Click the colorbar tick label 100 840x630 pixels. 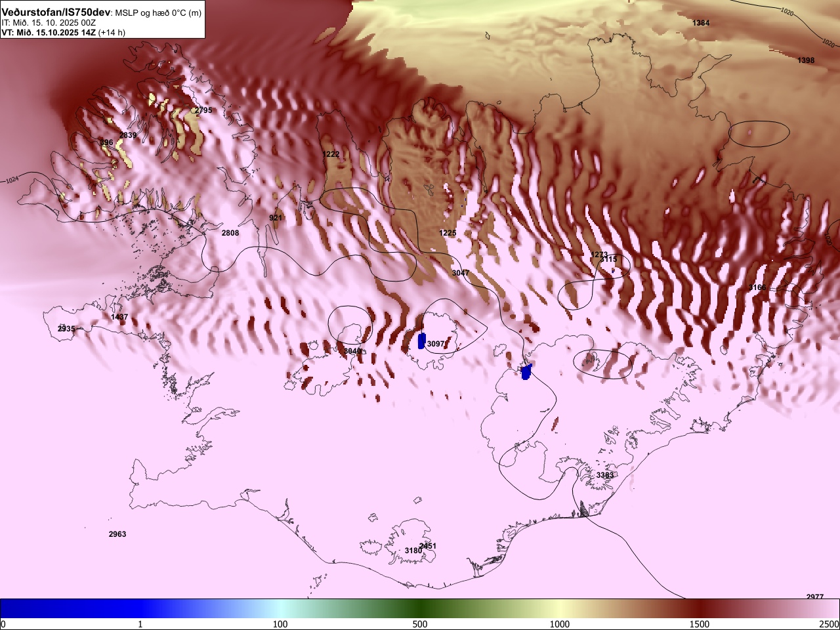[x=280, y=624]
